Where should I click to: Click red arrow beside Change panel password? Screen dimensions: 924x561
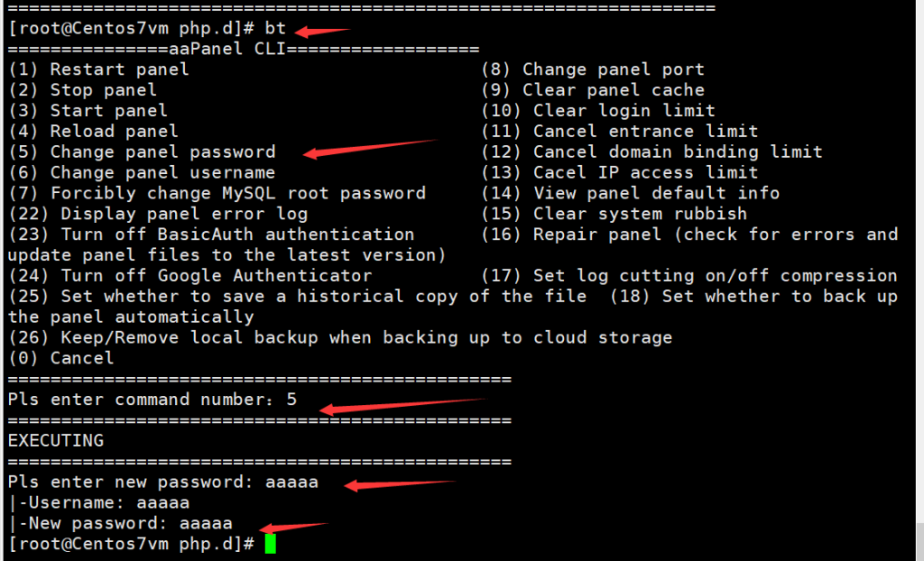[370, 149]
